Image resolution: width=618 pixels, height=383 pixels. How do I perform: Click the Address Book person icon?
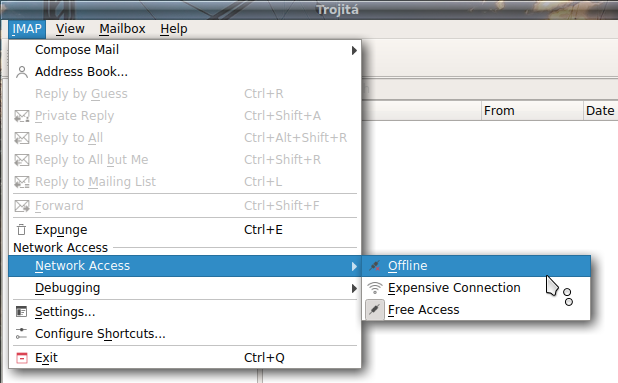(22, 72)
